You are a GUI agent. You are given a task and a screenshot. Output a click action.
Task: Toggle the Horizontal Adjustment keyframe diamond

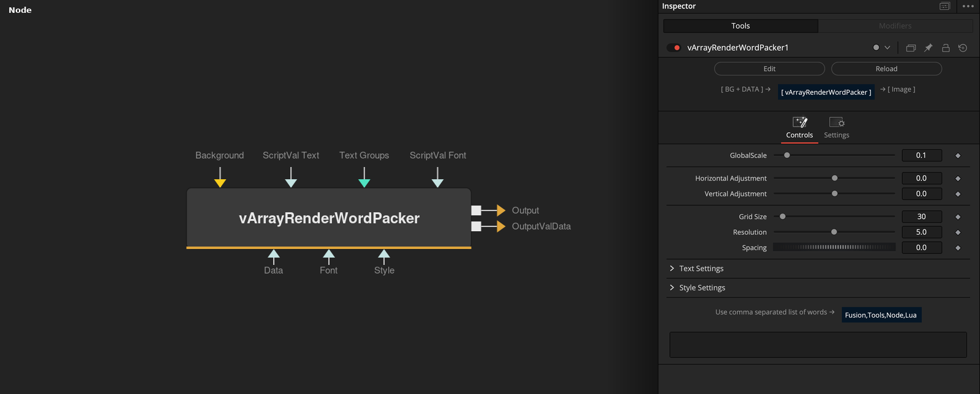958,179
